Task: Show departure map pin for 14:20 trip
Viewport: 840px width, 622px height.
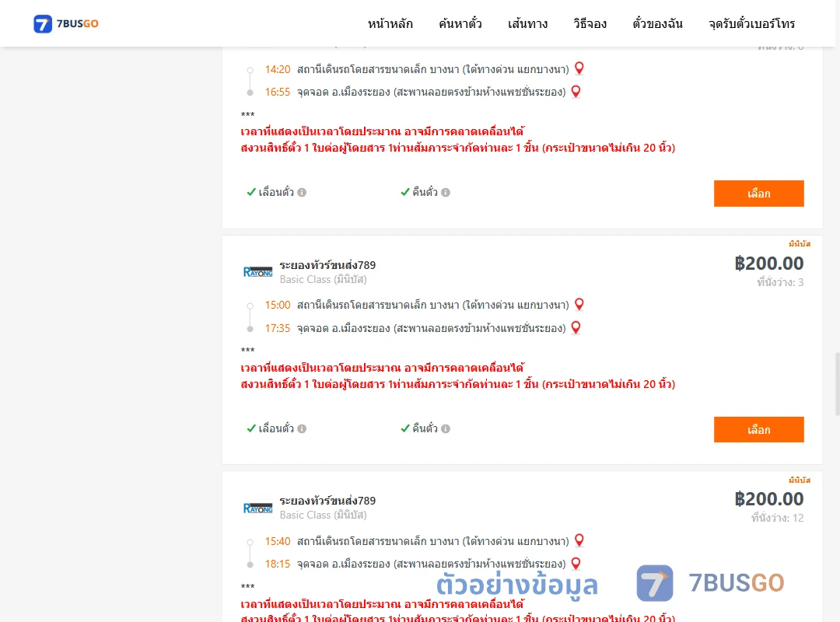Action: (579, 68)
